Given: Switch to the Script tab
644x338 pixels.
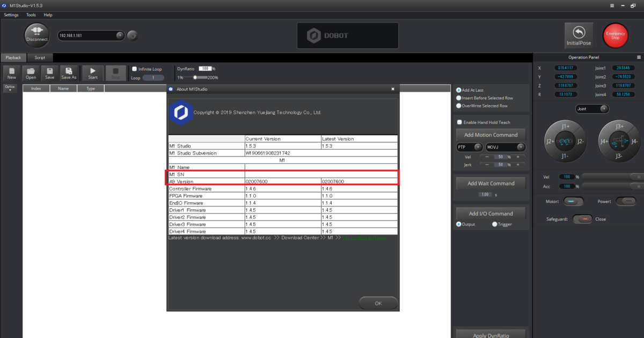Looking at the screenshot, I should [40, 57].
